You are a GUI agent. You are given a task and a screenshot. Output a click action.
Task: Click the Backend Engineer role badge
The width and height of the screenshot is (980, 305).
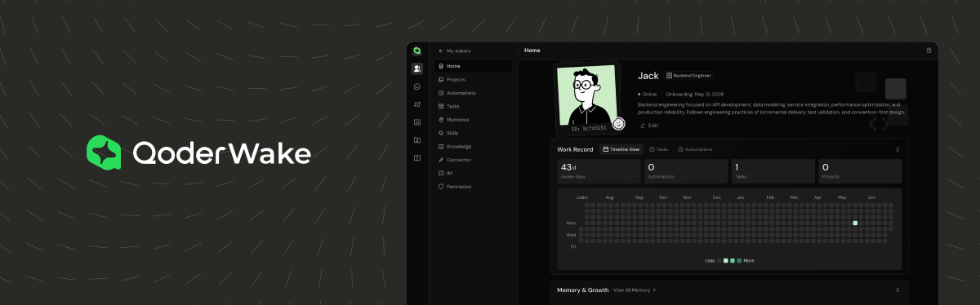(688, 75)
